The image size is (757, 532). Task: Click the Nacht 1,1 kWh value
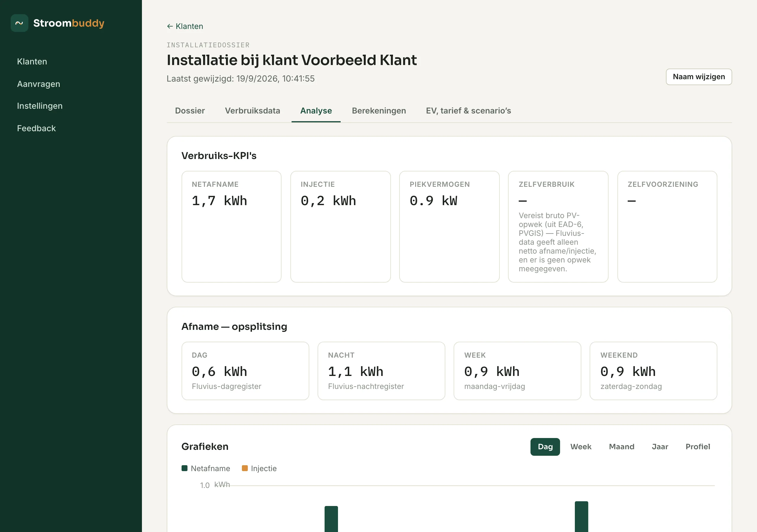355,372
